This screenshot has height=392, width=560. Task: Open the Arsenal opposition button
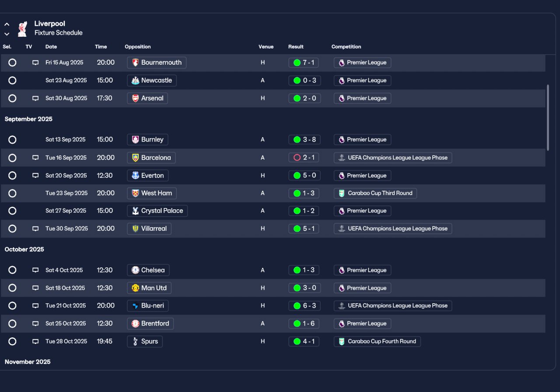(x=147, y=98)
